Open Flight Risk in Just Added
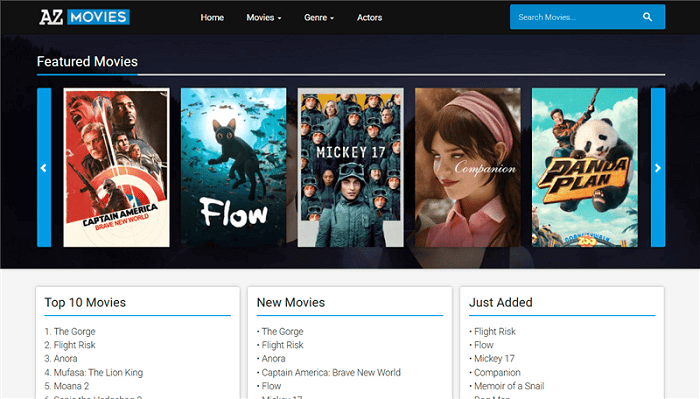This screenshot has width=700, height=399. tap(495, 332)
